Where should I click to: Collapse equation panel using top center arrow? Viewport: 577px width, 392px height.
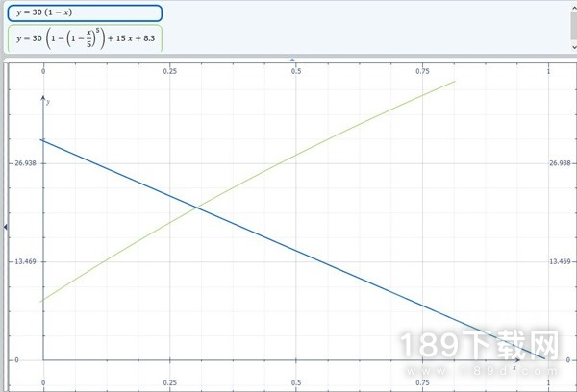pyautogui.click(x=293, y=60)
